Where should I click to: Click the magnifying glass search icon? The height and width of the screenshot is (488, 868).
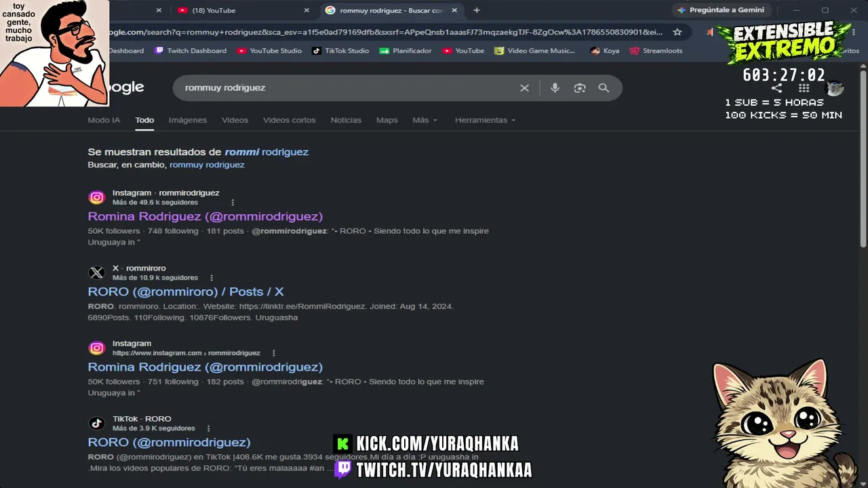click(x=604, y=88)
